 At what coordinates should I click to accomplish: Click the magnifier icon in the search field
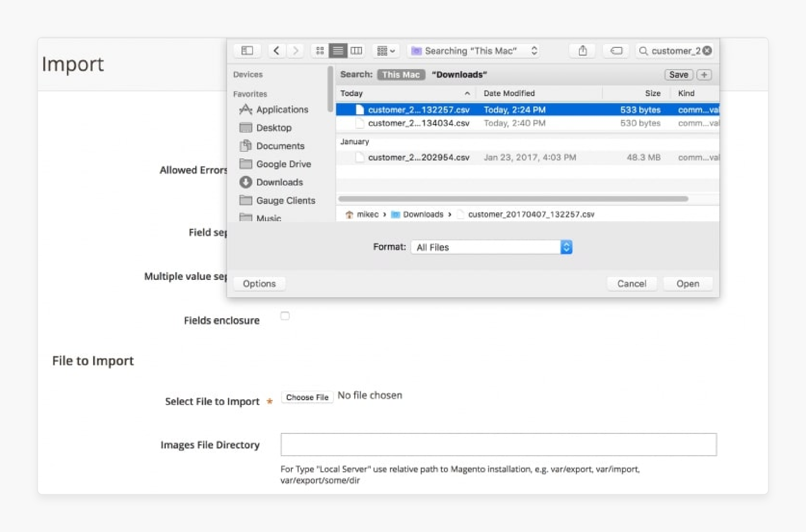[643, 51]
